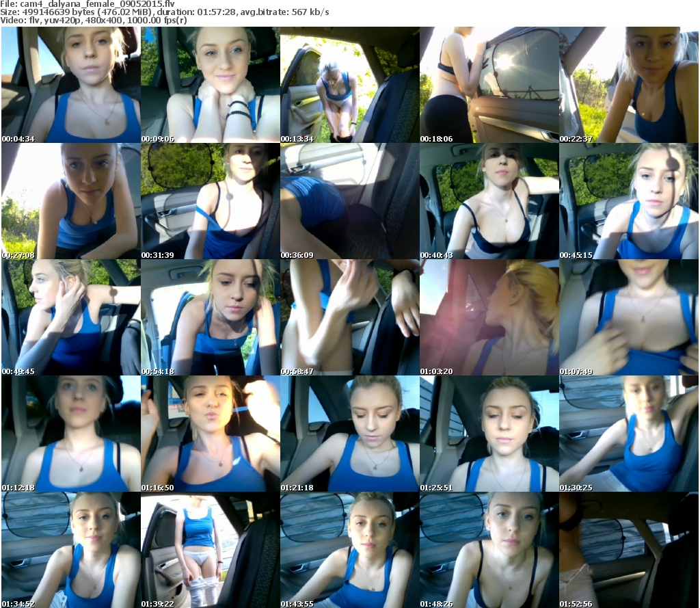
Task: Open the 01:39:22 preview
Action: (x=211, y=550)
